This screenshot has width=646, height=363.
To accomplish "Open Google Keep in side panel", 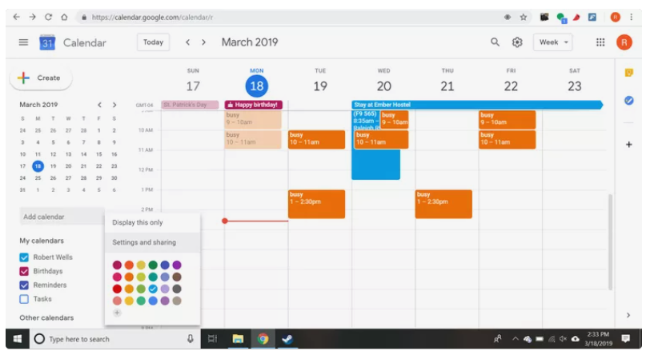I will 629,73.
